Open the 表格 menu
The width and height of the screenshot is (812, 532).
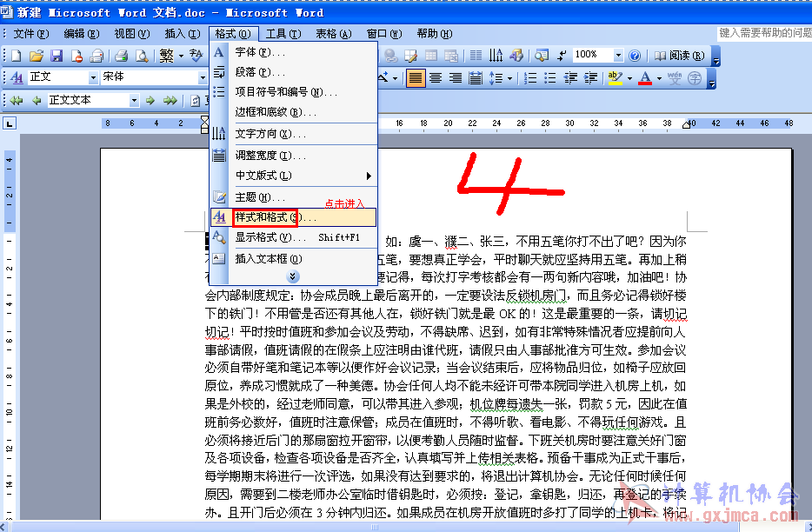click(x=334, y=34)
